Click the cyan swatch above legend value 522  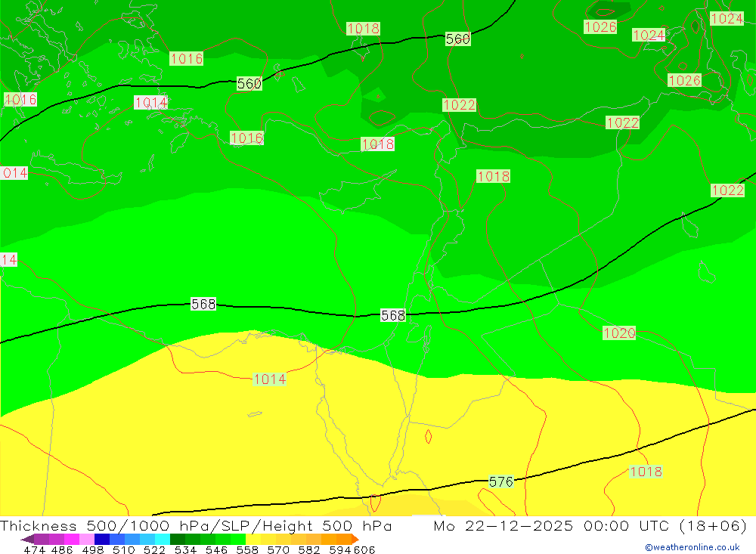[x=163, y=539]
